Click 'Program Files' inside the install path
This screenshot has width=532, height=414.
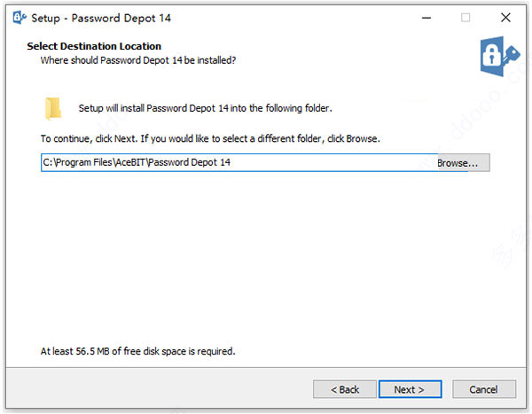pyautogui.click(x=84, y=162)
